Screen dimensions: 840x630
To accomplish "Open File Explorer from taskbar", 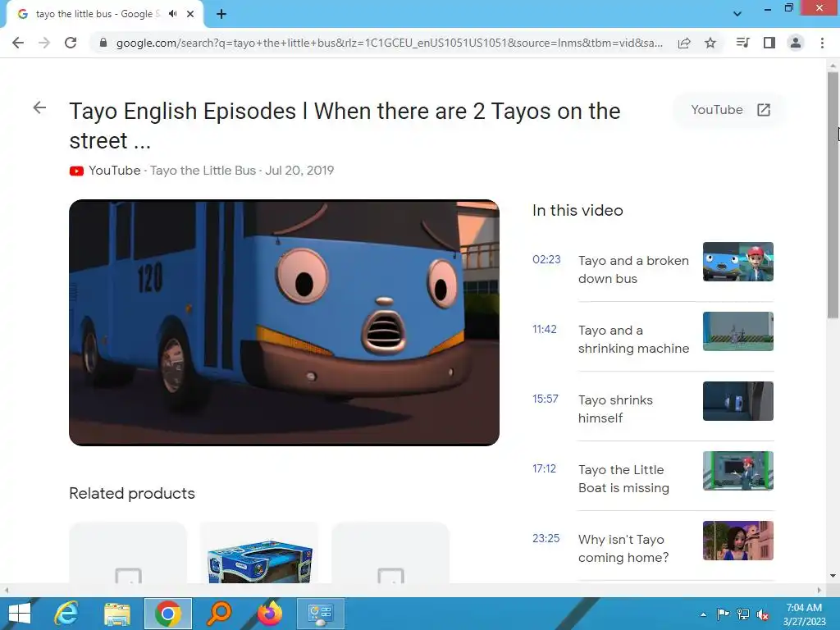I will click(x=117, y=614).
